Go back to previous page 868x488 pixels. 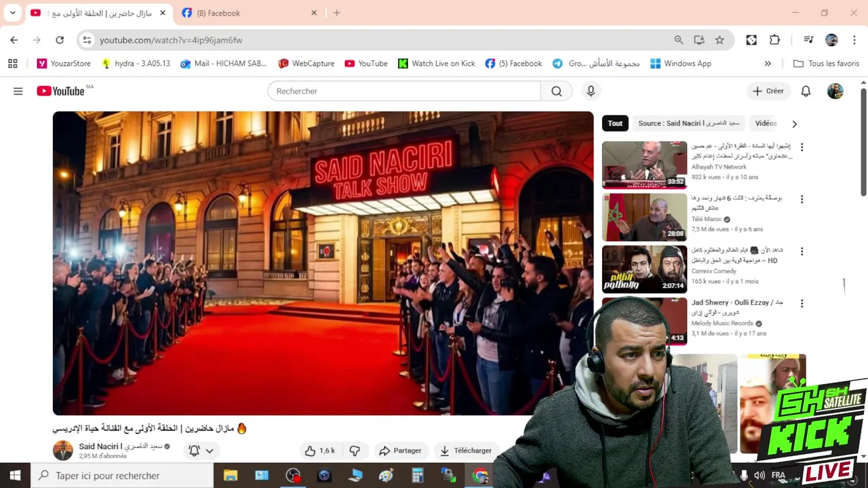point(14,40)
